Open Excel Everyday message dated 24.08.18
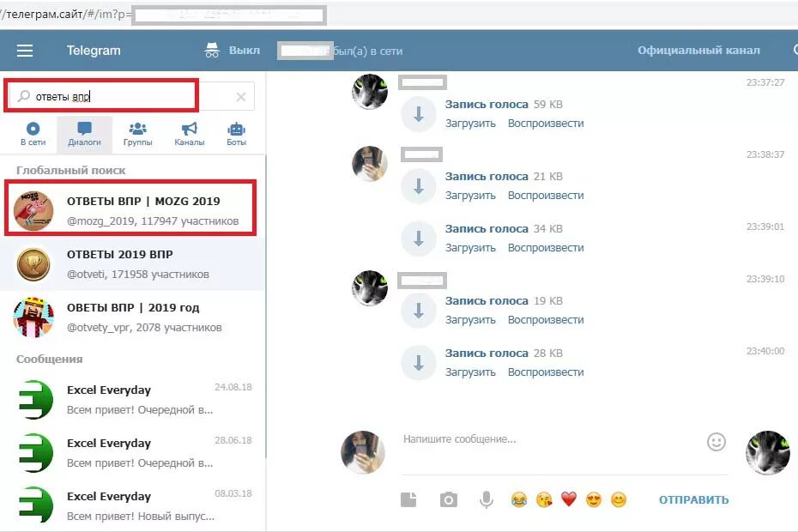 coord(132,400)
